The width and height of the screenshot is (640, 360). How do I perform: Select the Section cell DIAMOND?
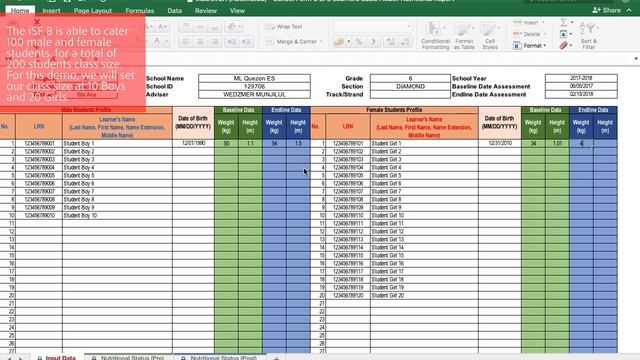click(x=410, y=87)
